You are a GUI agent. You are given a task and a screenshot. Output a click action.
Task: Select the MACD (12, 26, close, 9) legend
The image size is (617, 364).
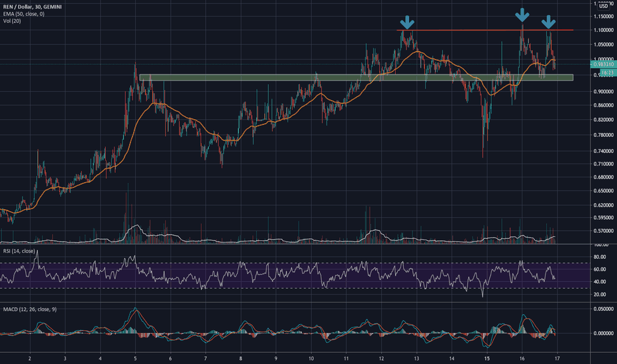coord(30,309)
